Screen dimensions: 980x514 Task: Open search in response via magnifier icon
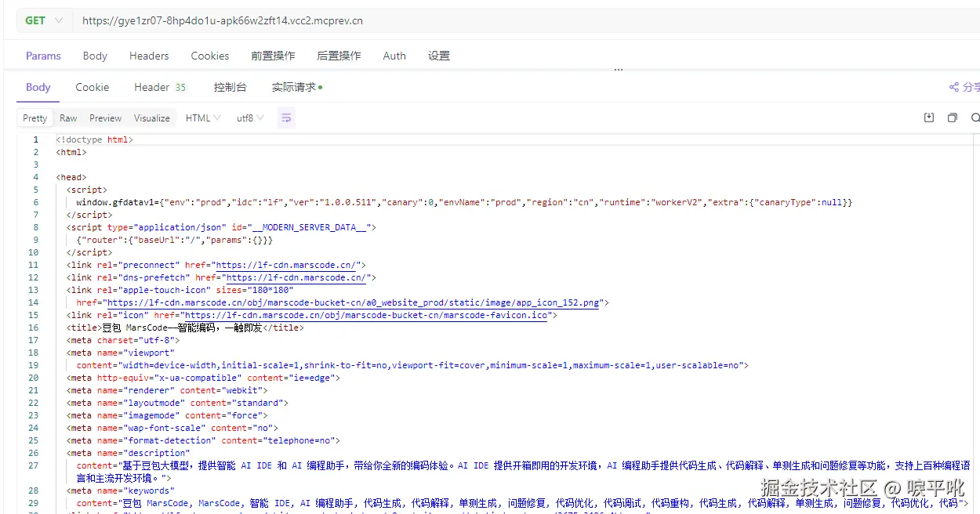975,117
